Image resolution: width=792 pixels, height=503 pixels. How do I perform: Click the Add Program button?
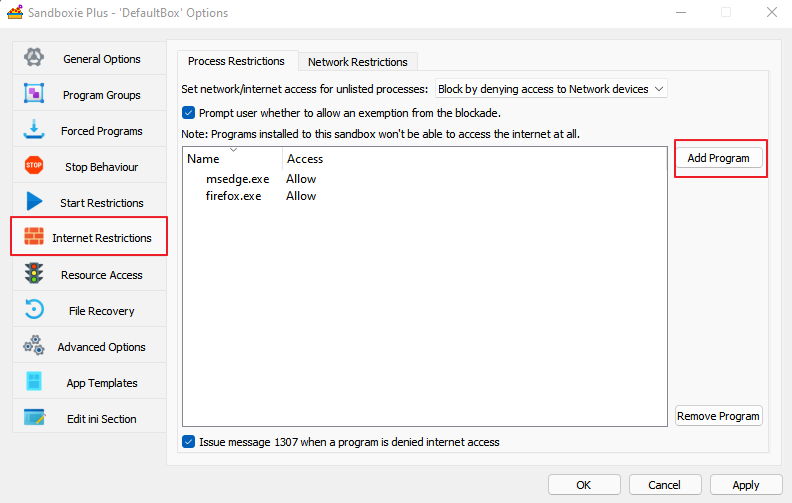(x=718, y=158)
